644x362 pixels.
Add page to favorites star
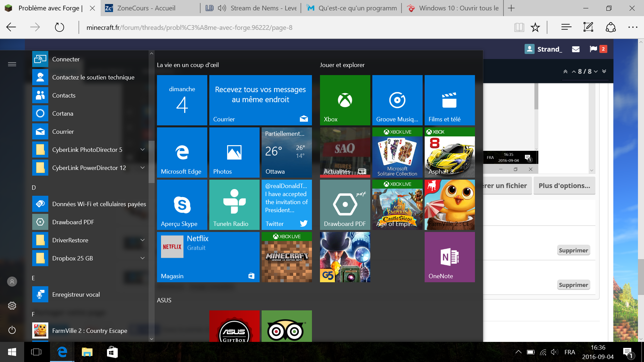(x=535, y=27)
